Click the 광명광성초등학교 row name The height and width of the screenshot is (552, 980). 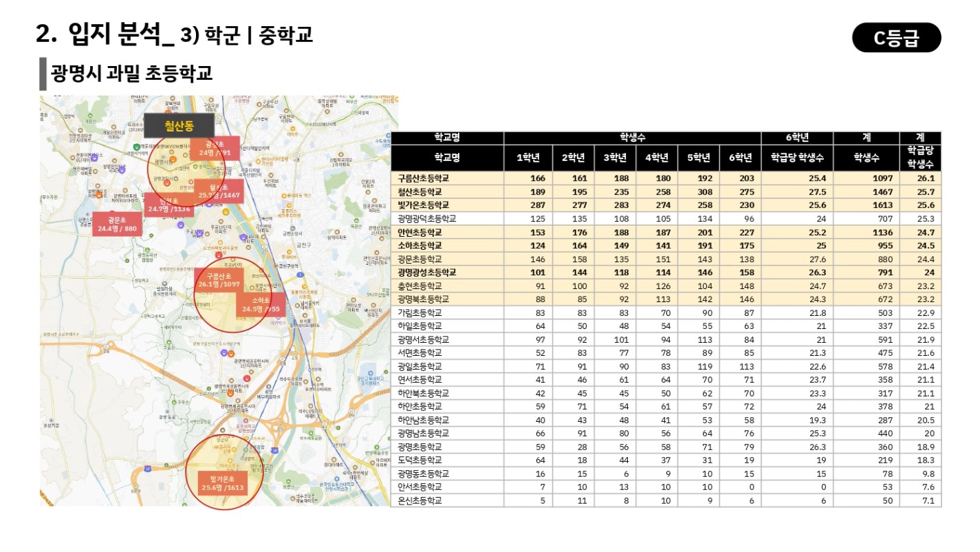[427, 273]
